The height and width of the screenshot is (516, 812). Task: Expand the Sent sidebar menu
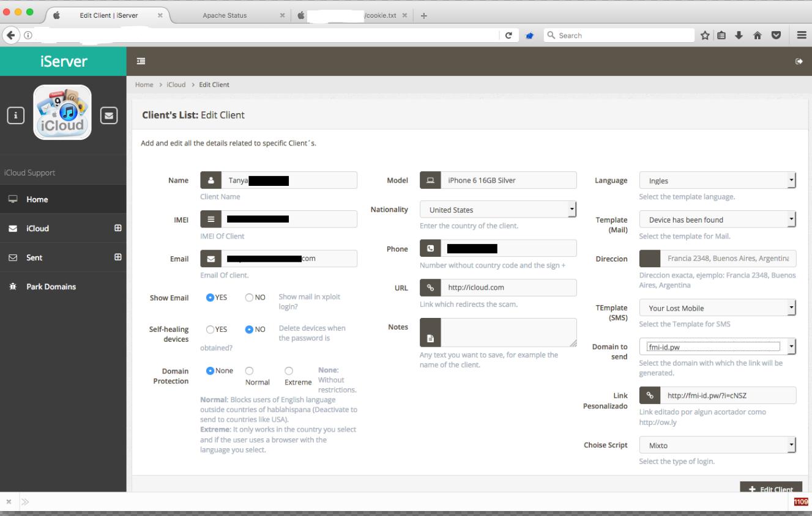(118, 257)
